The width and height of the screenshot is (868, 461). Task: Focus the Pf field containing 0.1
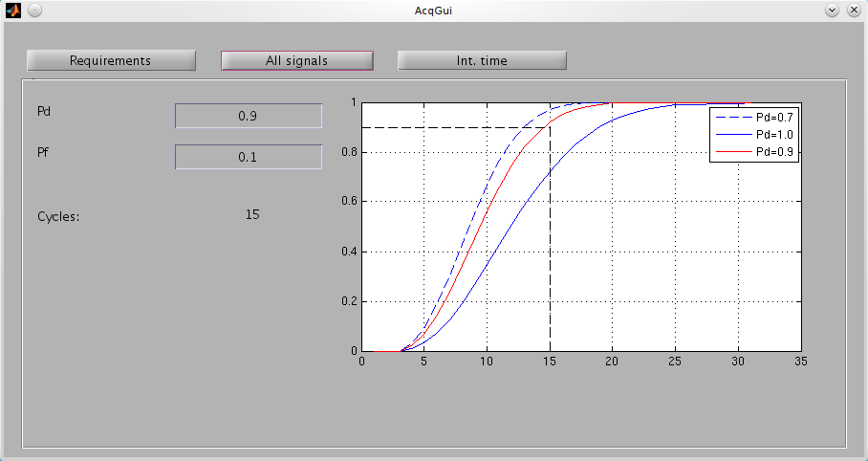point(249,157)
